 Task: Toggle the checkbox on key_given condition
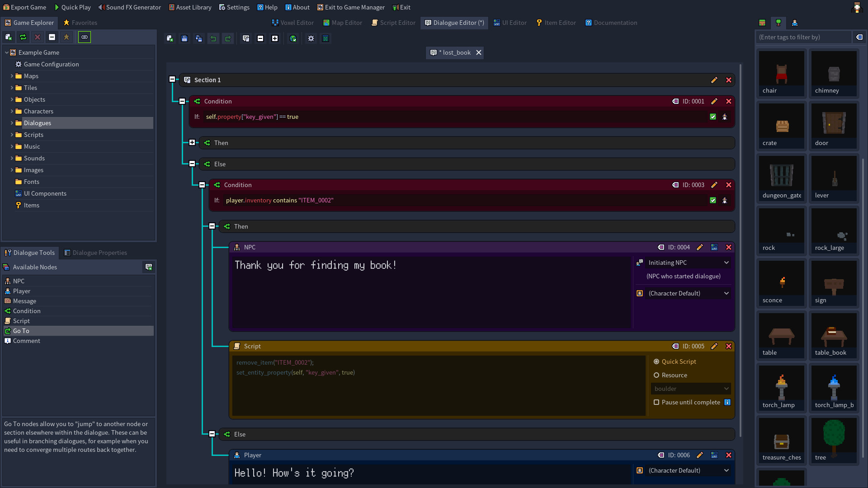pyautogui.click(x=713, y=117)
